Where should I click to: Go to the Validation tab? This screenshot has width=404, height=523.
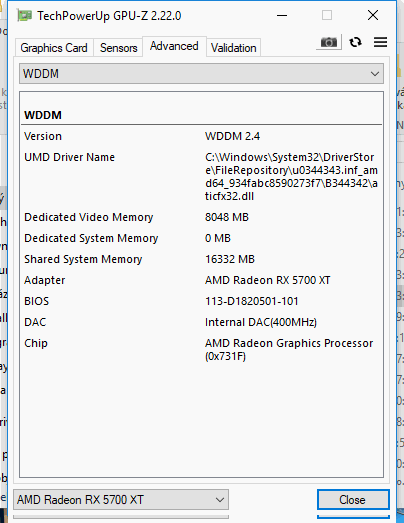click(x=234, y=48)
